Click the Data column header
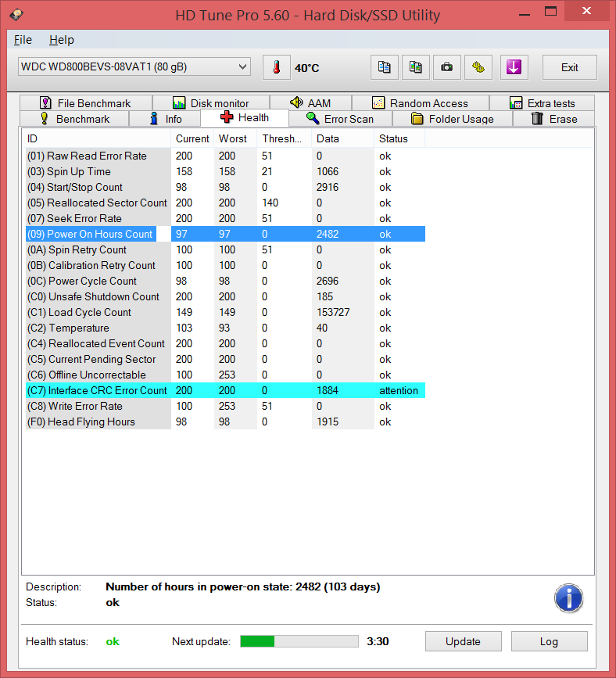 343,138
